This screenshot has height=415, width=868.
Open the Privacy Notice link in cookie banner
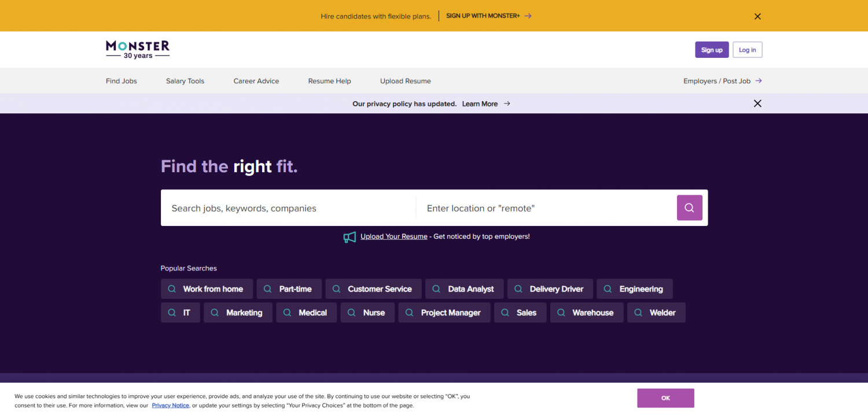(x=171, y=406)
